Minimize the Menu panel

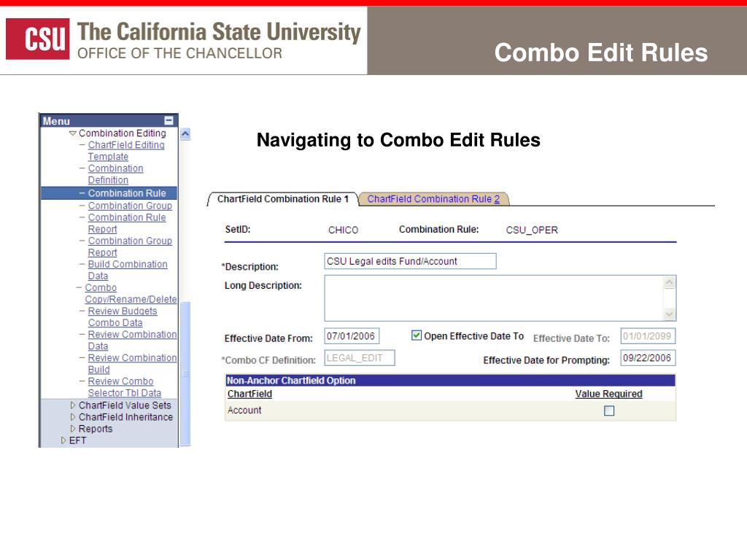coord(169,120)
